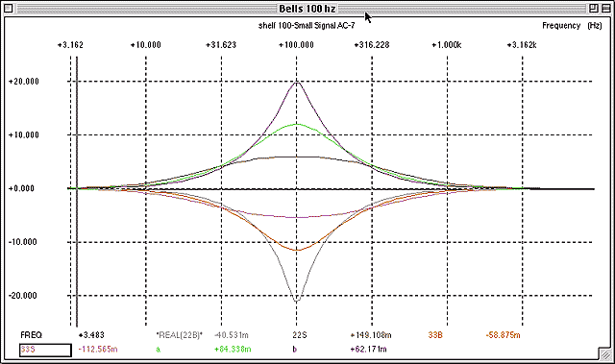Click the plot title shelf 100-Small Signal AC-7

tap(307, 26)
